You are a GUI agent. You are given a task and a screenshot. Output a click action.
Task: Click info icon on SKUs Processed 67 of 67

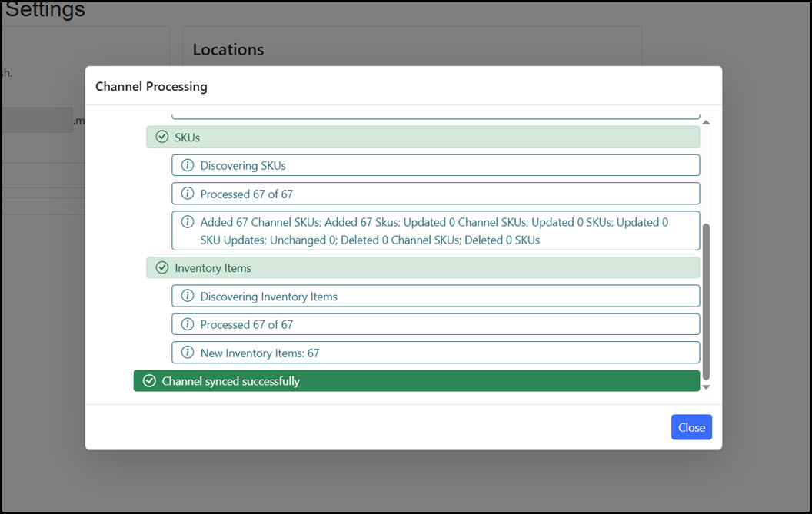coord(187,194)
